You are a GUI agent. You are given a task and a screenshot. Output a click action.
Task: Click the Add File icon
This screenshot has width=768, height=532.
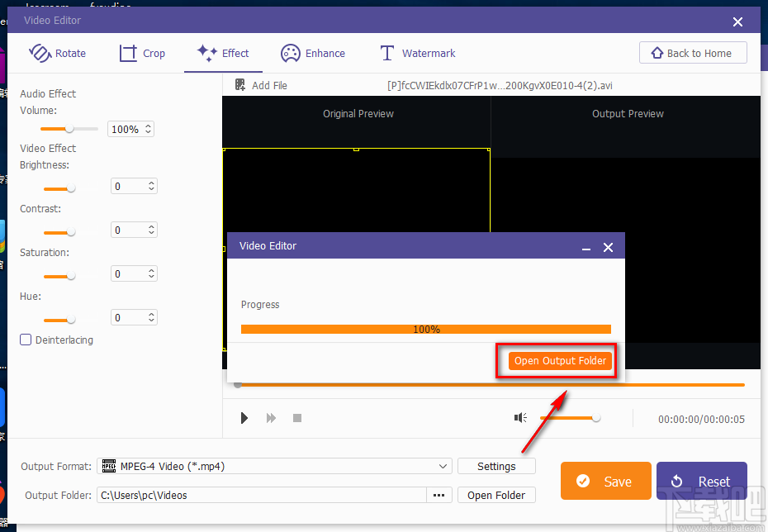tap(240, 85)
